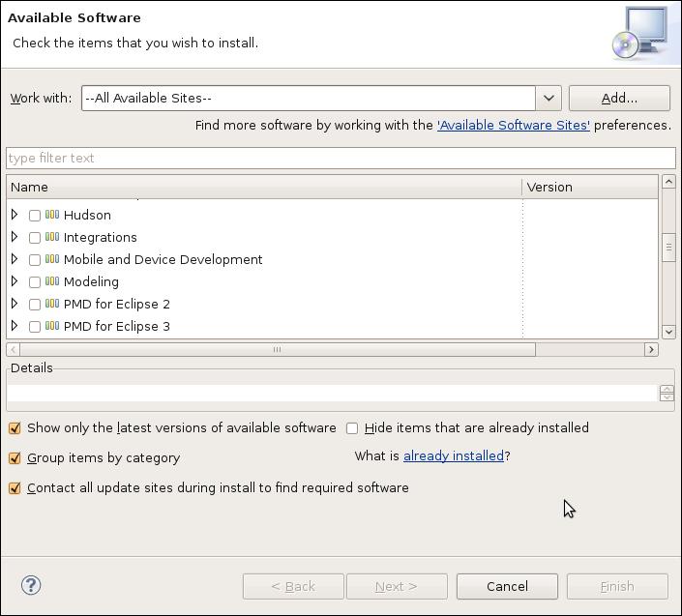Click the horizontal scrollbar thumb

point(278,349)
